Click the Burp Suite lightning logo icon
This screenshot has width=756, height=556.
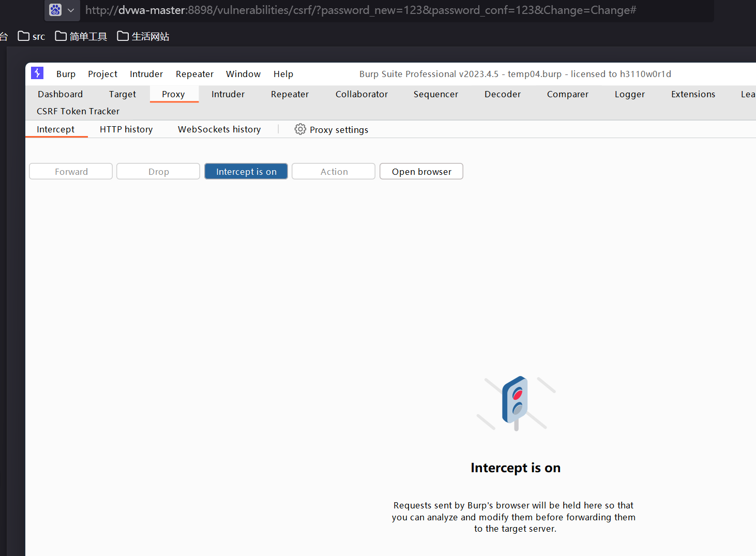point(37,73)
